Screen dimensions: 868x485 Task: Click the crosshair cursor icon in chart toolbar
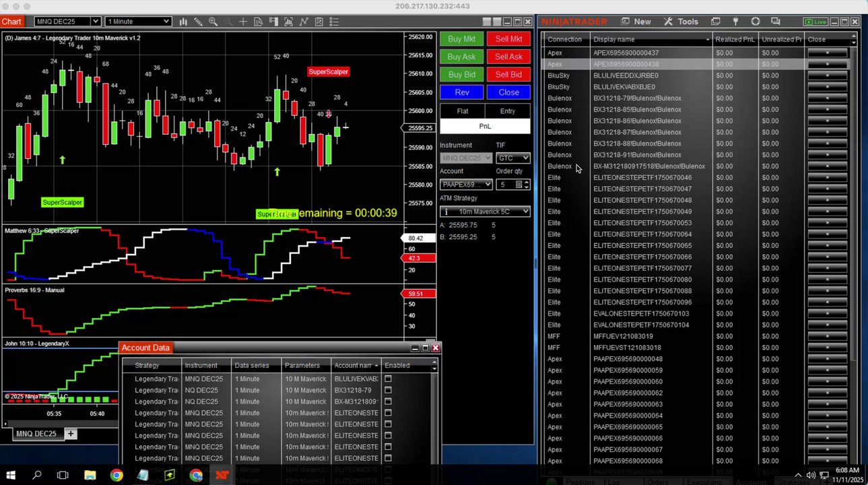[x=243, y=22]
